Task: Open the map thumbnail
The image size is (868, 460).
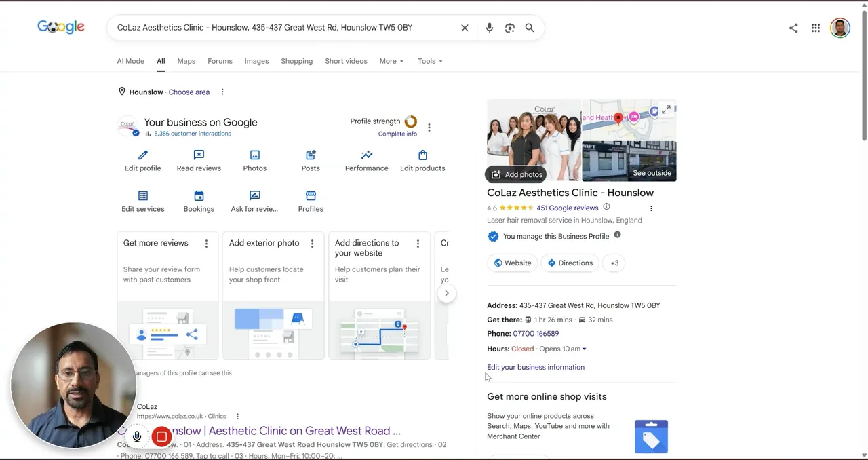Action: pos(629,119)
